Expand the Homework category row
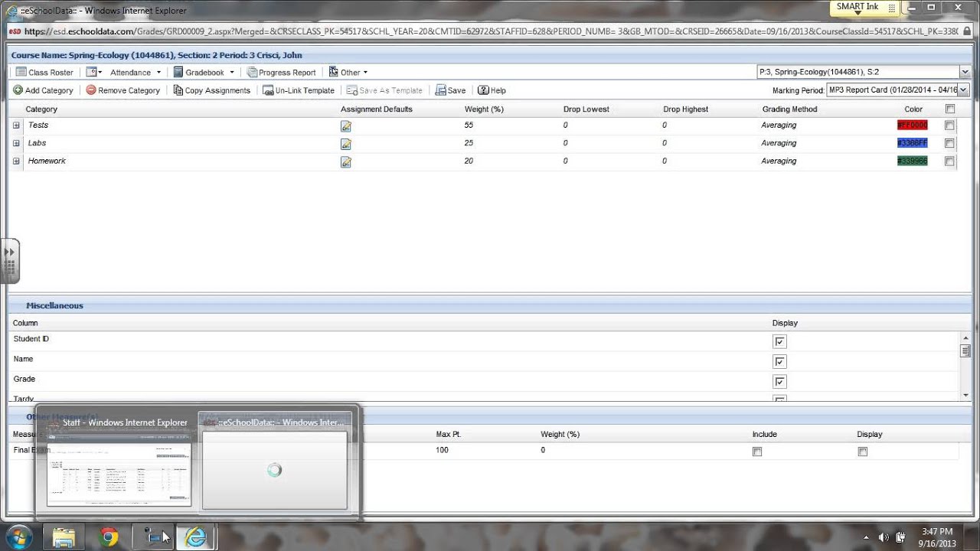This screenshot has height=551, width=980. click(16, 161)
